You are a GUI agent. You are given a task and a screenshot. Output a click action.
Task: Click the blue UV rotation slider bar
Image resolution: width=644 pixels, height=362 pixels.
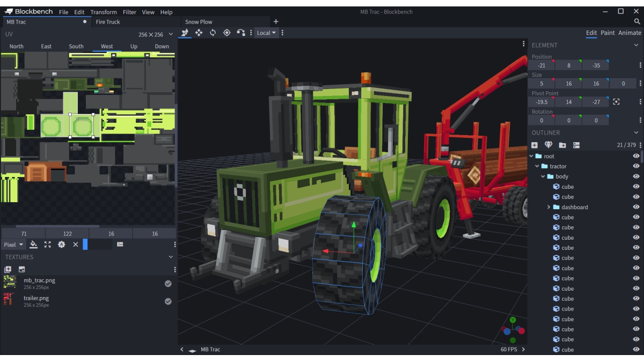click(85, 245)
